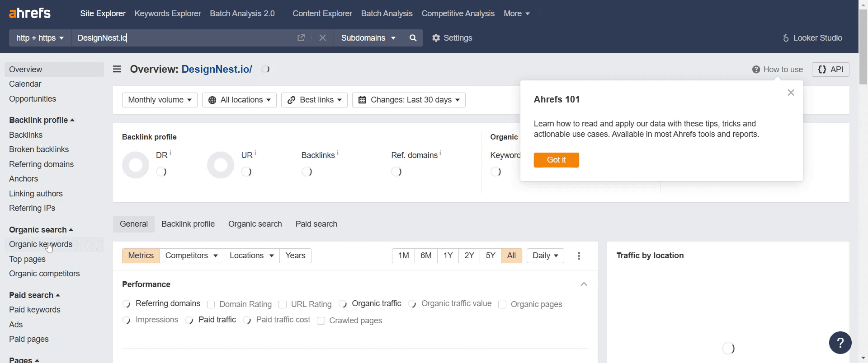This screenshot has height=363, width=868.
Task: Open the round help chat button
Action: [840, 343]
